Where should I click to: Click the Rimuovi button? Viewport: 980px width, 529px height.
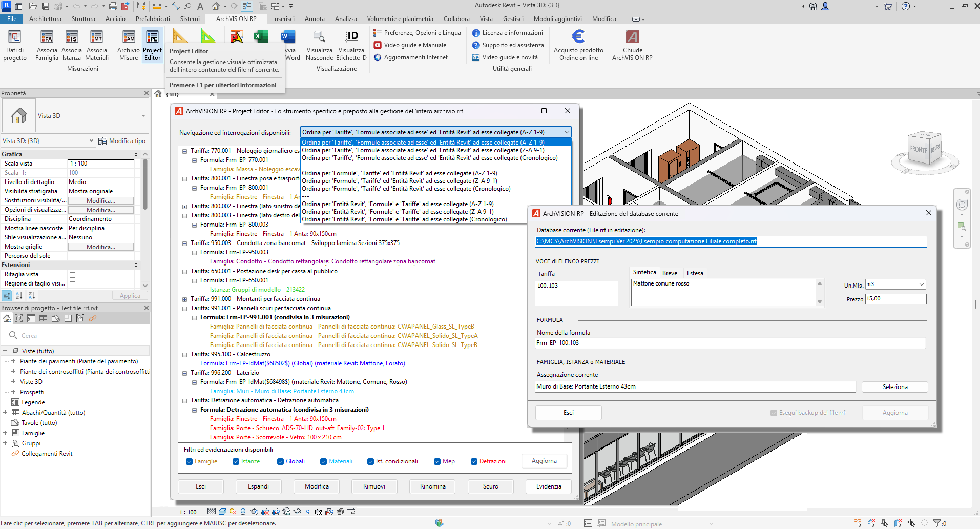374,486
